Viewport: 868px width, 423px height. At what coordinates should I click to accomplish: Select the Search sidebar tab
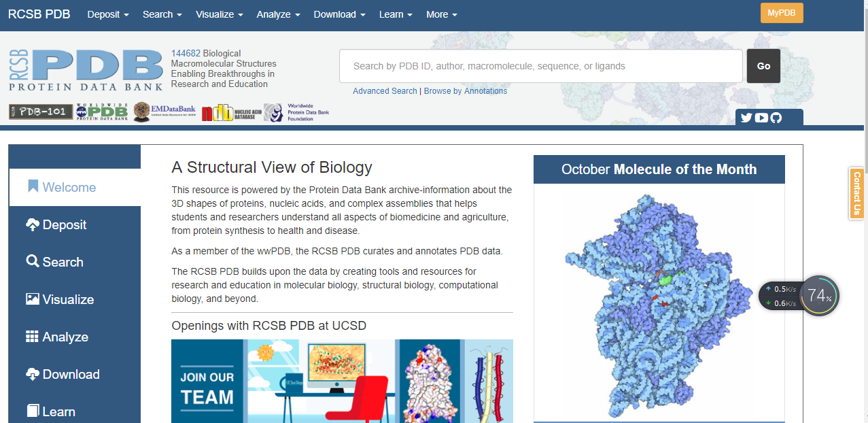point(75,262)
